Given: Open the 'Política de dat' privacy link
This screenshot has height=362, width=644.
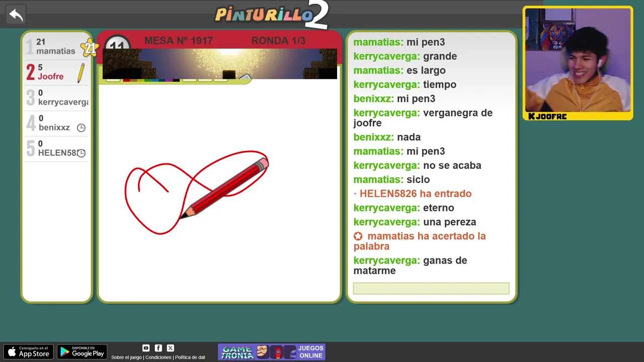Looking at the screenshot, I should click(x=190, y=357).
